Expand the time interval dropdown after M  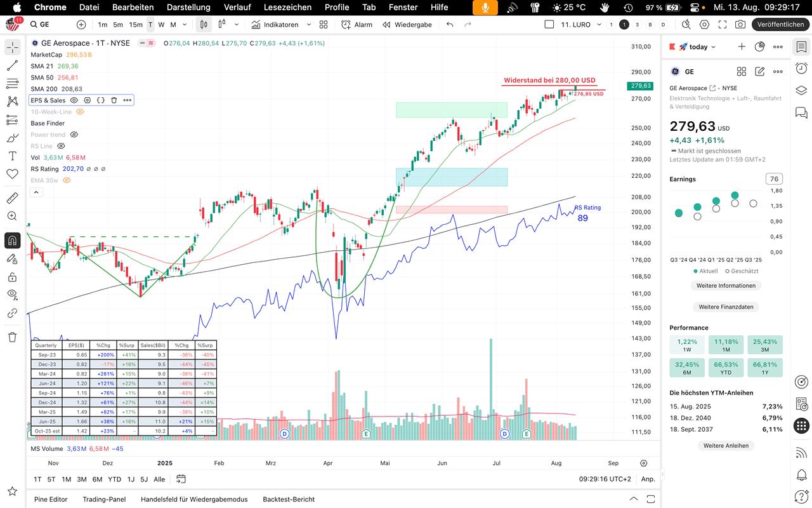click(184, 24)
